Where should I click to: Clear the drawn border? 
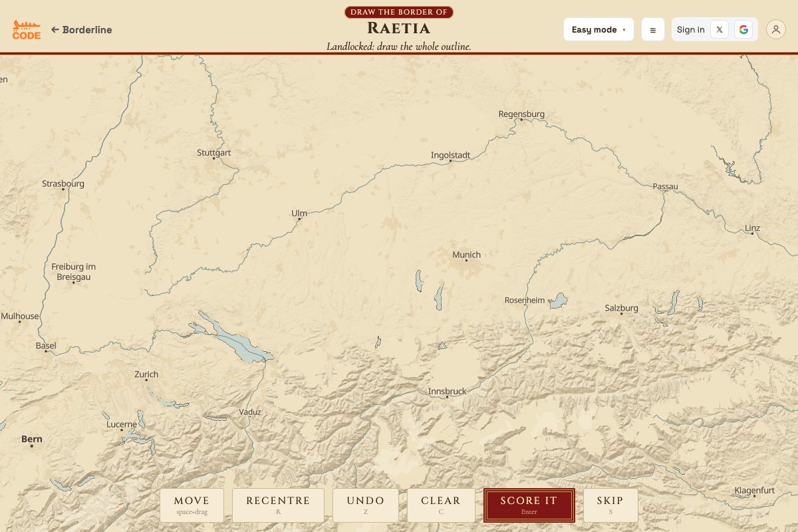(x=441, y=505)
